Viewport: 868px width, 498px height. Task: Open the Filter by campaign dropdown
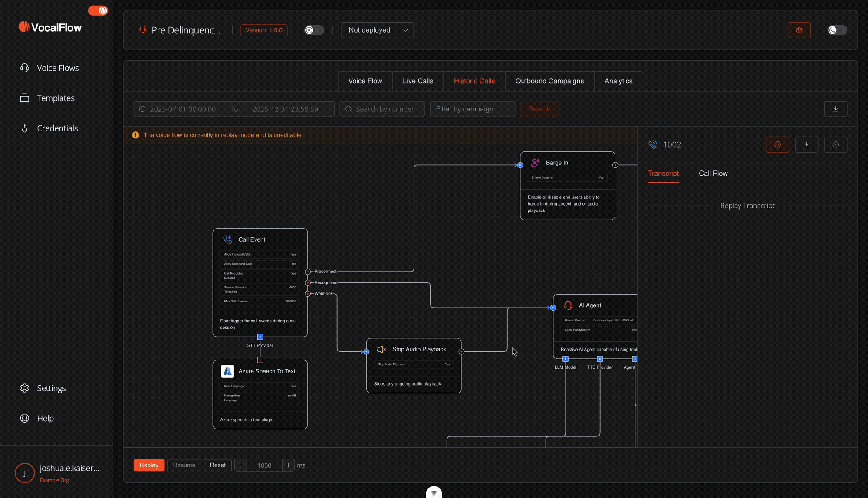472,109
